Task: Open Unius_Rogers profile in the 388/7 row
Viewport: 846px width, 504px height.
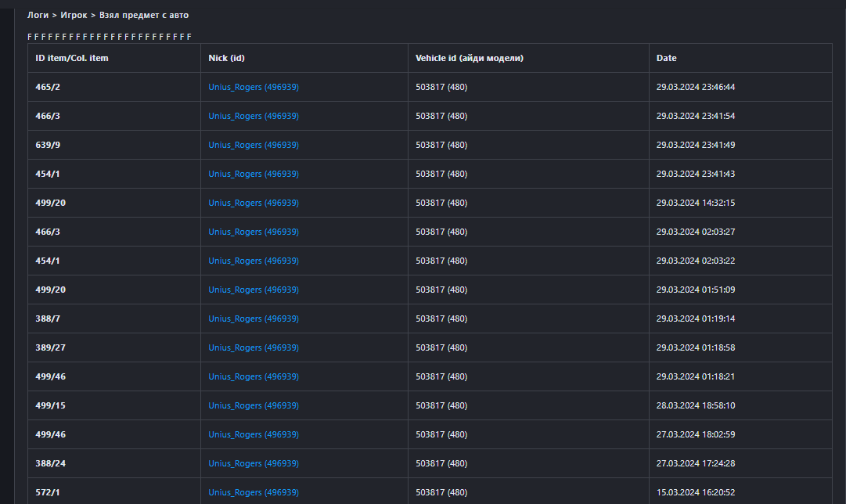Action: tap(253, 319)
